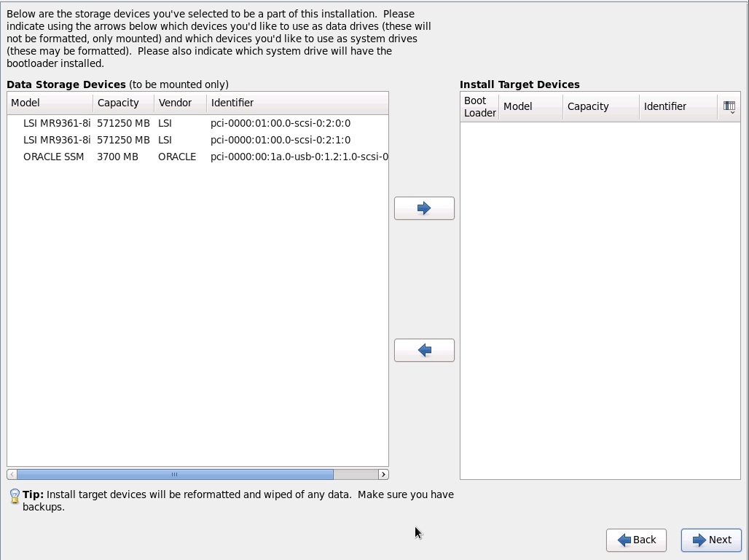Click the Back button to return
Screen dimensions: 749x560
636,540
